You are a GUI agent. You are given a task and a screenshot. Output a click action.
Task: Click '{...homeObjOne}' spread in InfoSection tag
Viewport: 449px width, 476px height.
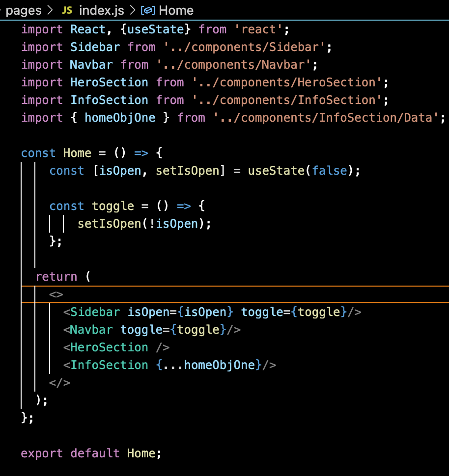click(x=209, y=365)
